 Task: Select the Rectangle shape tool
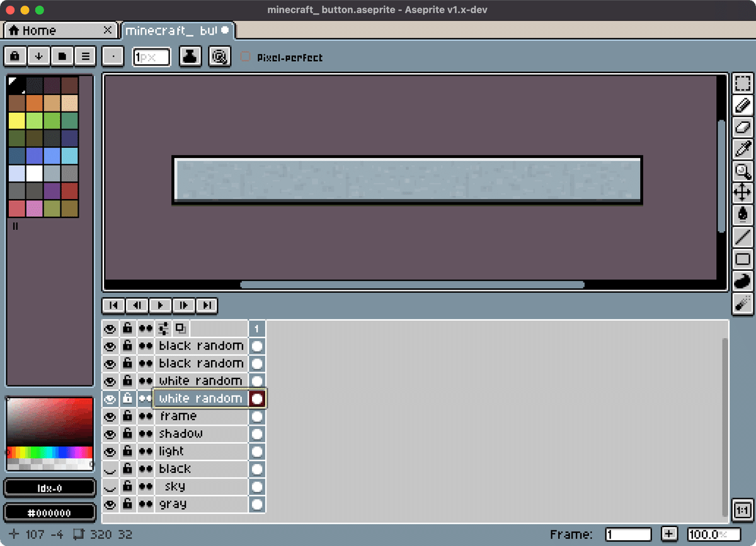tap(743, 258)
